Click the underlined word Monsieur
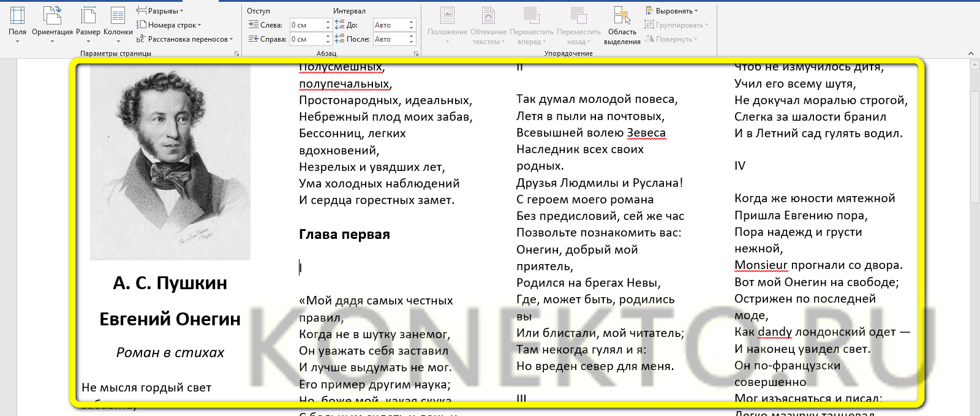980x416 pixels. tap(761, 265)
